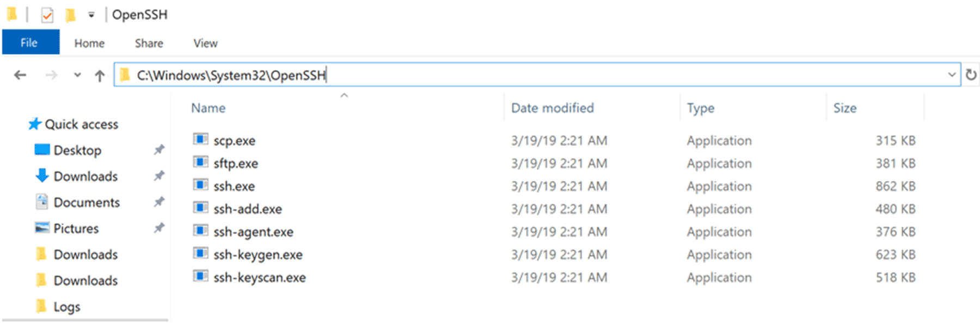Select the ssh.exe application icon
This screenshot has width=980, height=328.
200,185
